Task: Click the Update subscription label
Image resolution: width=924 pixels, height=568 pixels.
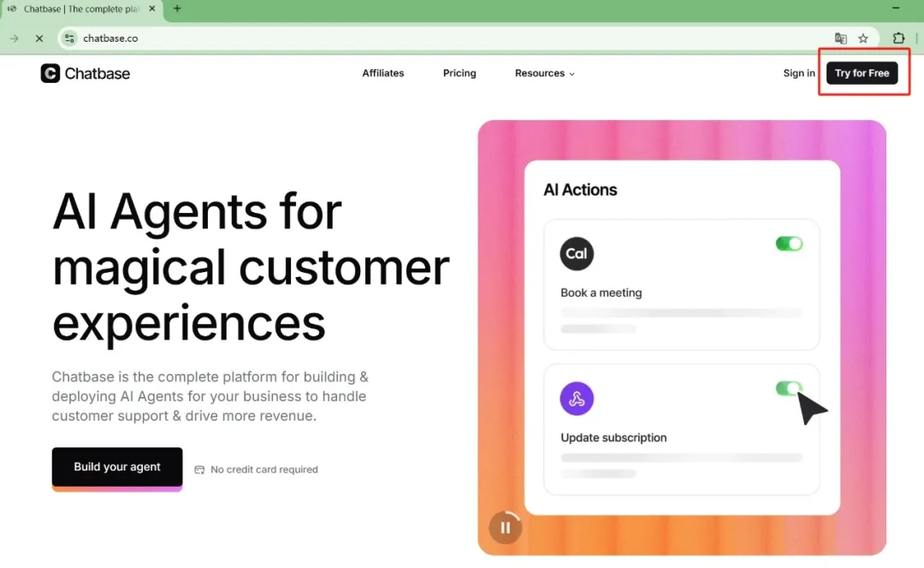Action: coord(613,438)
